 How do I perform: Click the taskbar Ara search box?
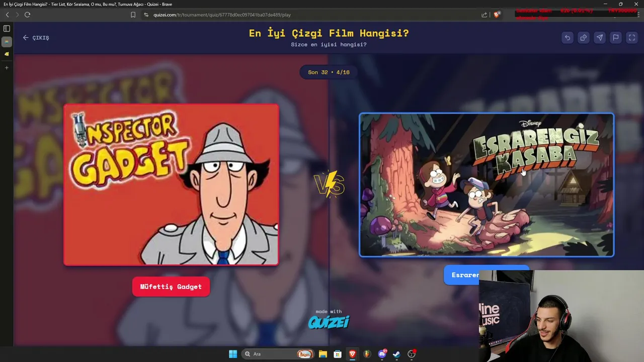pyautogui.click(x=278, y=354)
